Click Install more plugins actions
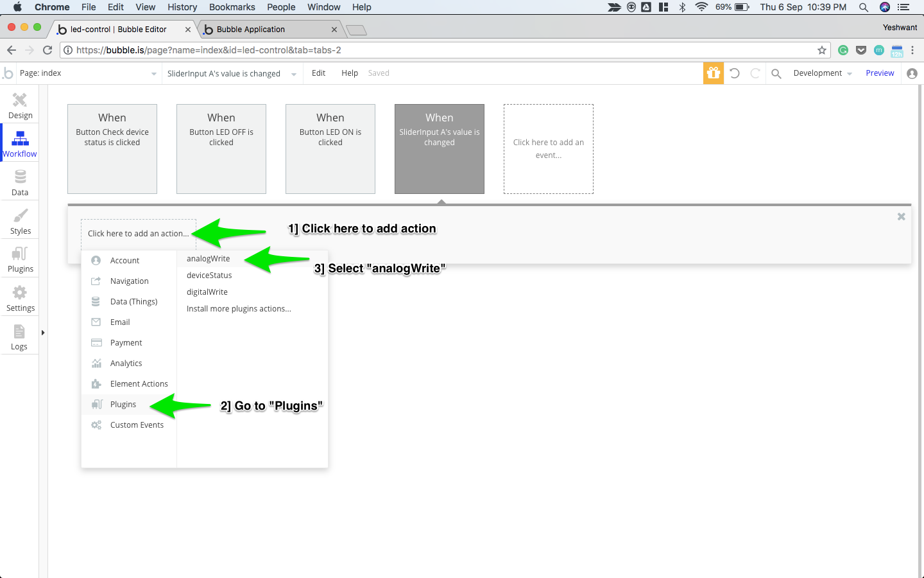This screenshot has height=578, width=924. point(239,309)
